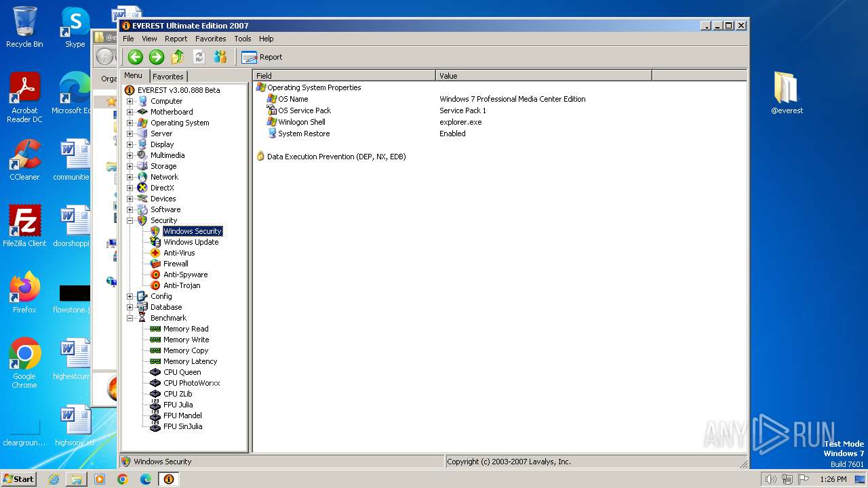The height and width of the screenshot is (488, 868).
Task: Select the Storage tree icon
Action: pyautogui.click(x=142, y=166)
